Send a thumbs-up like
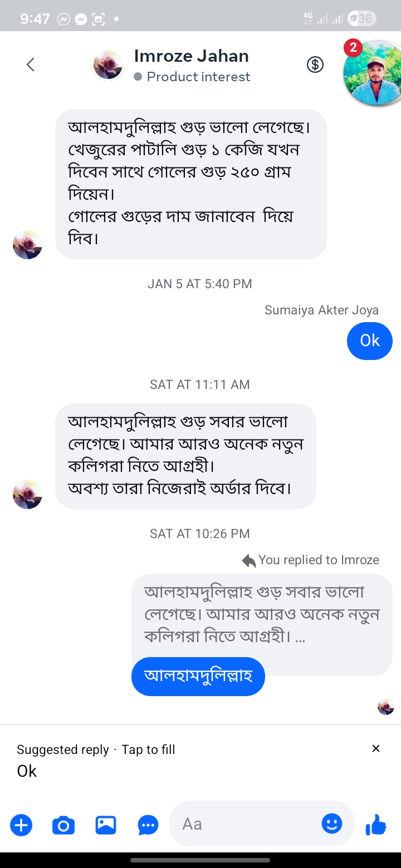The image size is (401, 868). point(376,825)
